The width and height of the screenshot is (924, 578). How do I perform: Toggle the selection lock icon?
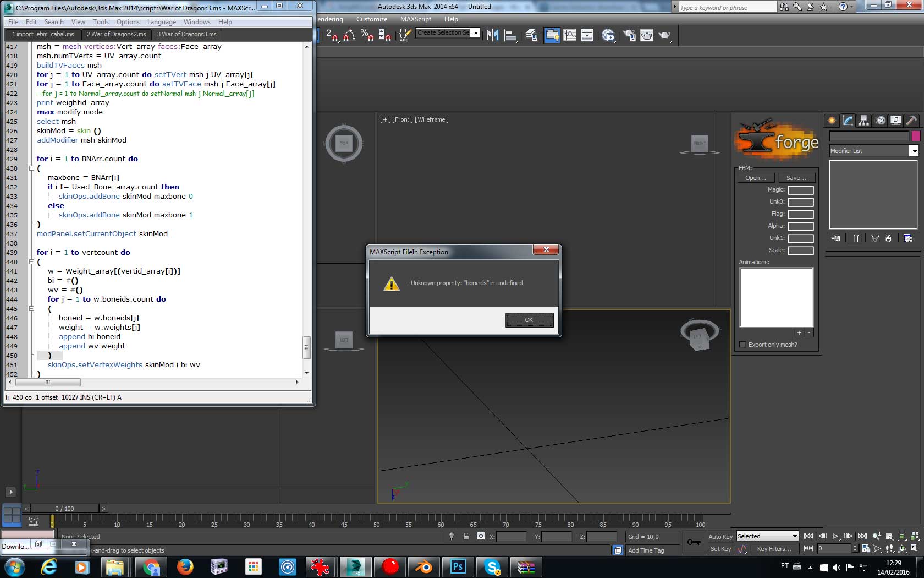466,537
